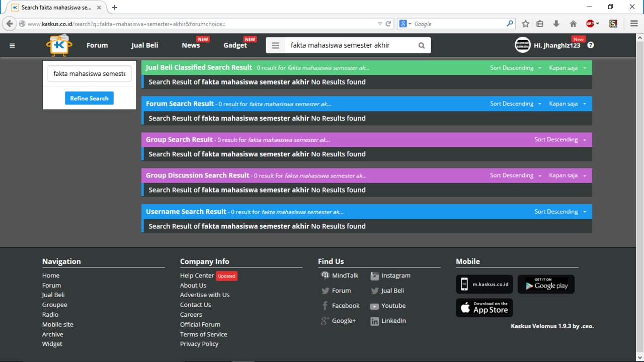Click the browser Google search field
Viewport: 644px width, 362px height.
tap(459, 24)
